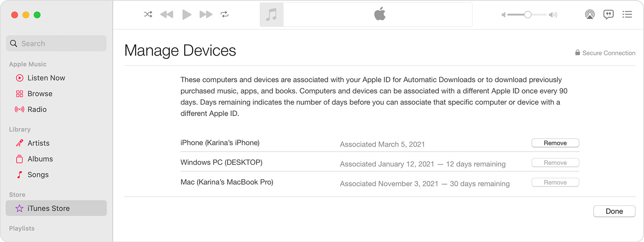Remove Karina's iPhone from associated devices
This screenshot has height=242, width=644.
[x=555, y=142]
